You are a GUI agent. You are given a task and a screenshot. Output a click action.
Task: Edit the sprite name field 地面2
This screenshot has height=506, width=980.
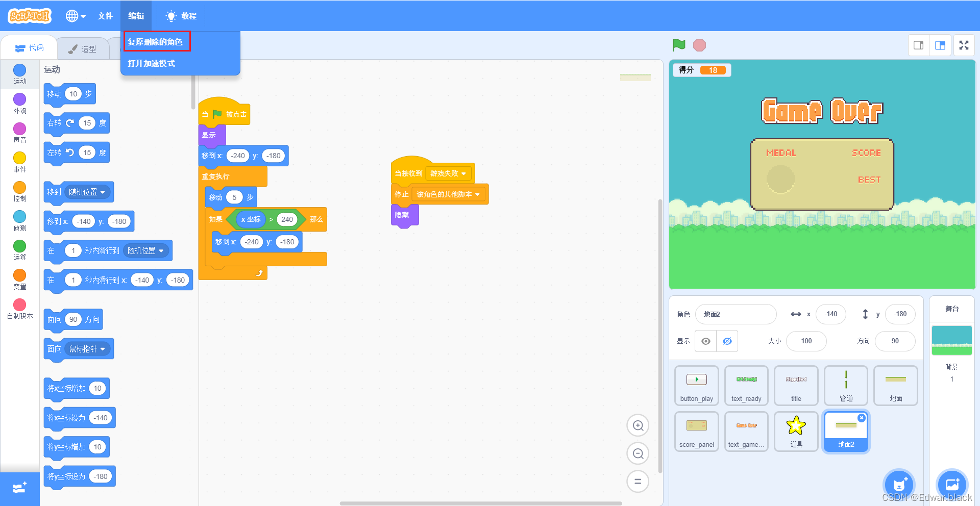coord(736,314)
